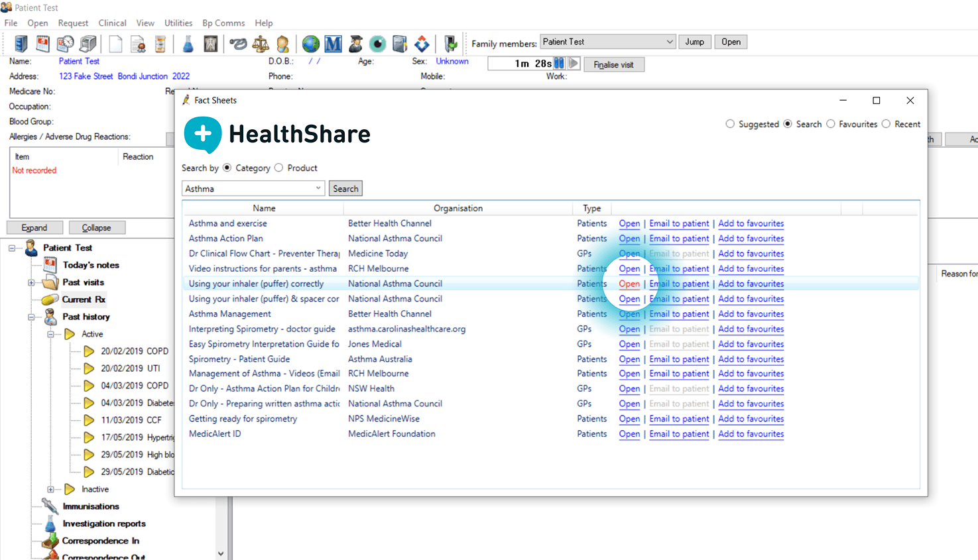Open the Using your inhaler (puffer) correctly fact sheet
This screenshot has width=978, height=560.
tap(629, 284)
